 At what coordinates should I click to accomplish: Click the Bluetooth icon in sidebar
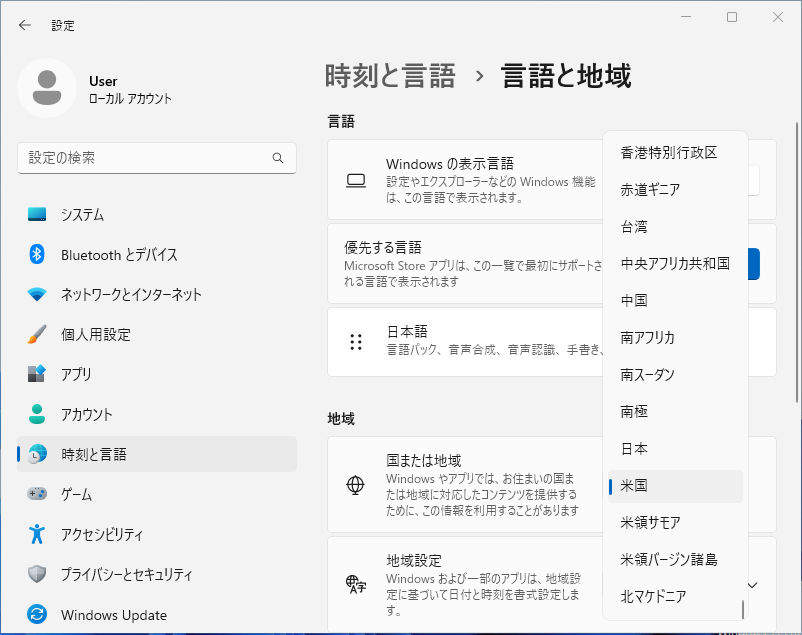click(x=37, y=254)
